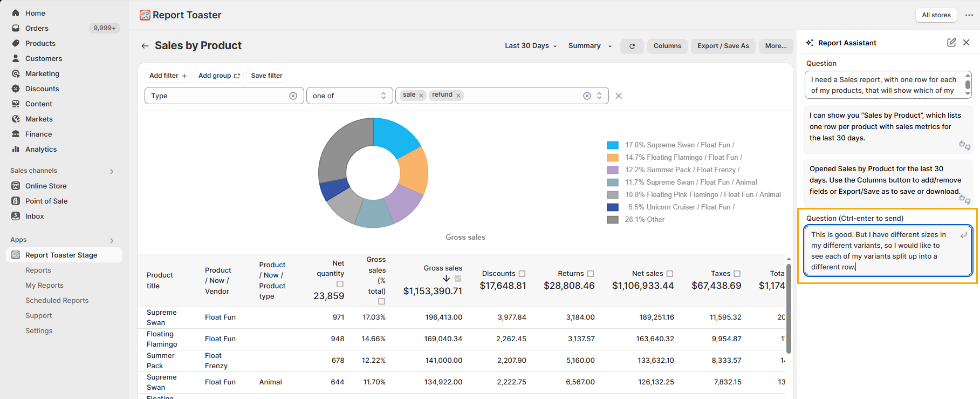Close the Report Assistant panel

click(966, 43)
